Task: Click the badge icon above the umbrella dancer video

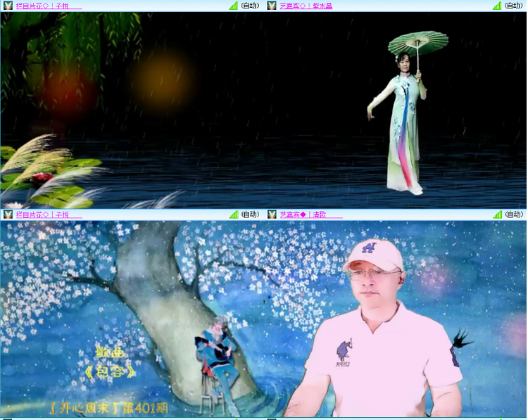Action: [x=272, y=6]
